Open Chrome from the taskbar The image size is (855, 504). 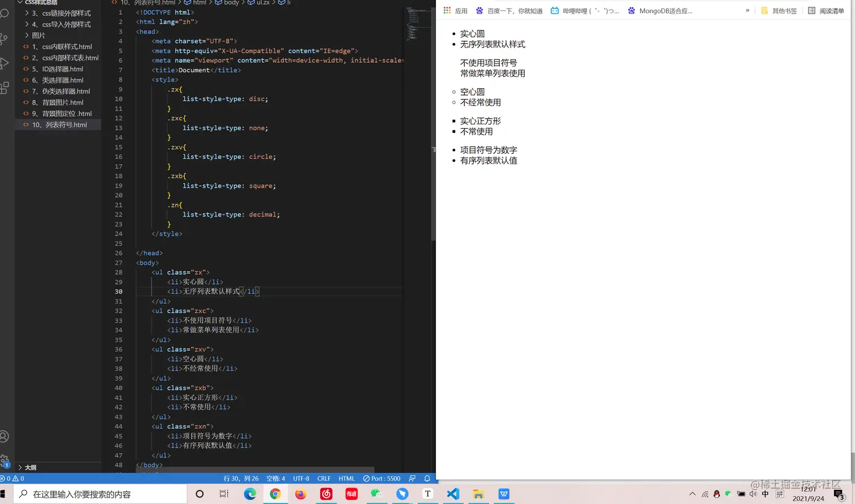(274, 493)
